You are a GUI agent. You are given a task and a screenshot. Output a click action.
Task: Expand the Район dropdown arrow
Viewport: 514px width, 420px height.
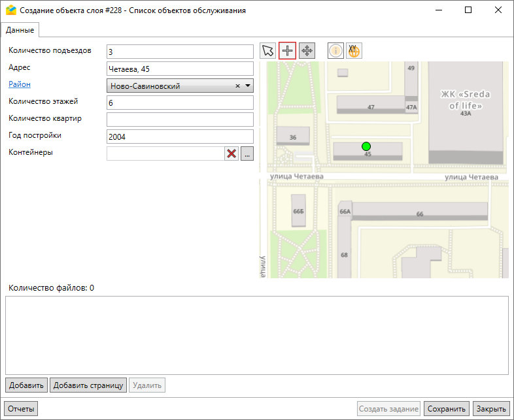click(248, 86)
